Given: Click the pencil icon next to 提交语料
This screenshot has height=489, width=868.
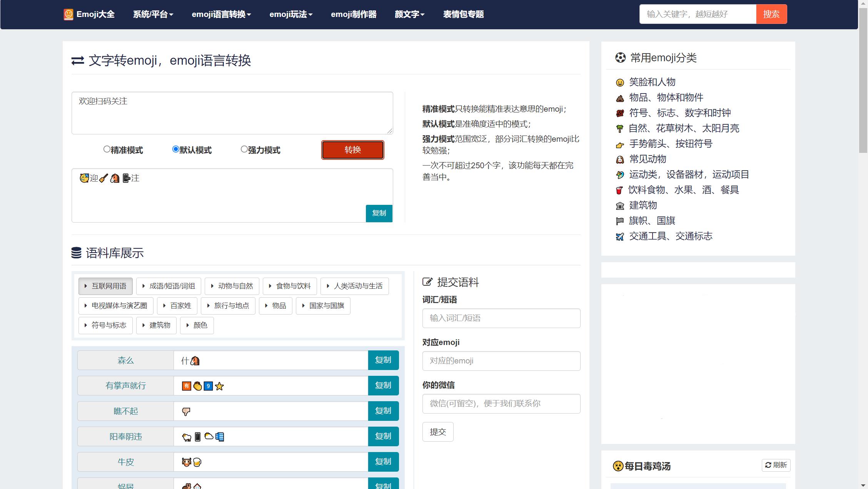Looking at the screenshot, I should point(427,281).
